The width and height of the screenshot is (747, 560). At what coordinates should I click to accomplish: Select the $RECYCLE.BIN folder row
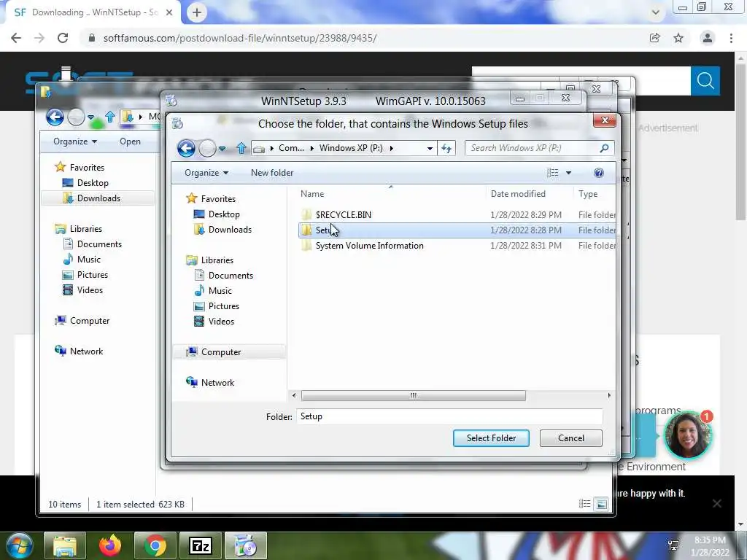[457, 215]
